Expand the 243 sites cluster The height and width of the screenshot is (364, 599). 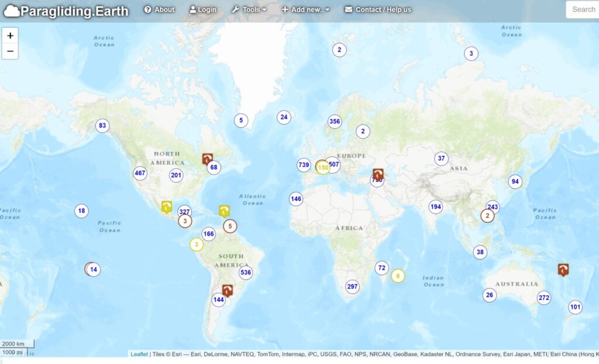coord(493,206)
